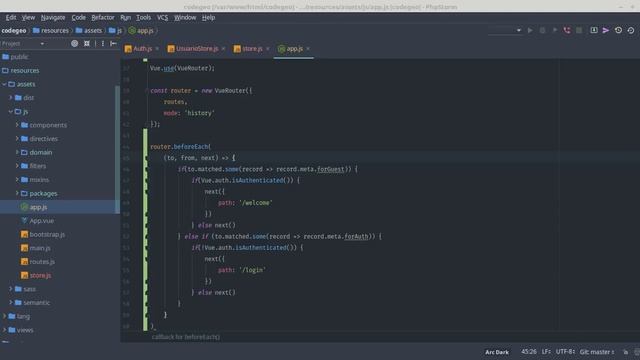Expand the filters folder

pyautogui.click(x=17, y=166)
